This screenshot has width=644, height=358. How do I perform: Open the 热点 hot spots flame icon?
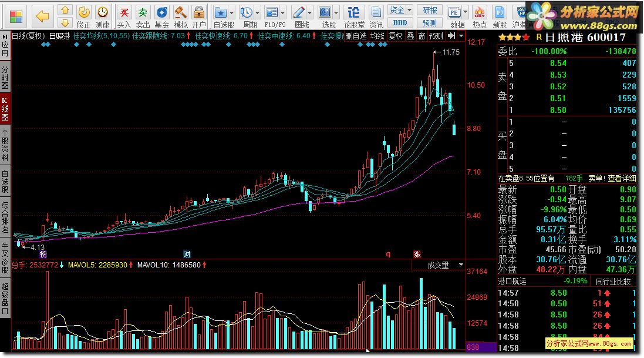point(479,17)
